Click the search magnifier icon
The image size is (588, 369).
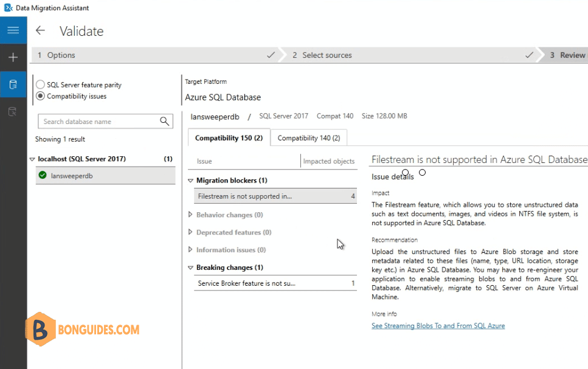pos(164,121)
